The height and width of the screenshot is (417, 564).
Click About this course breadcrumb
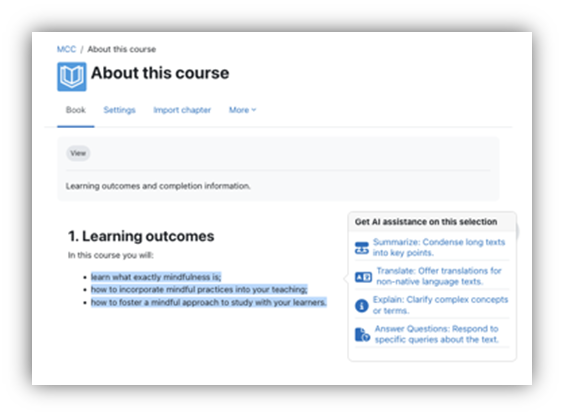pos(122,49)
